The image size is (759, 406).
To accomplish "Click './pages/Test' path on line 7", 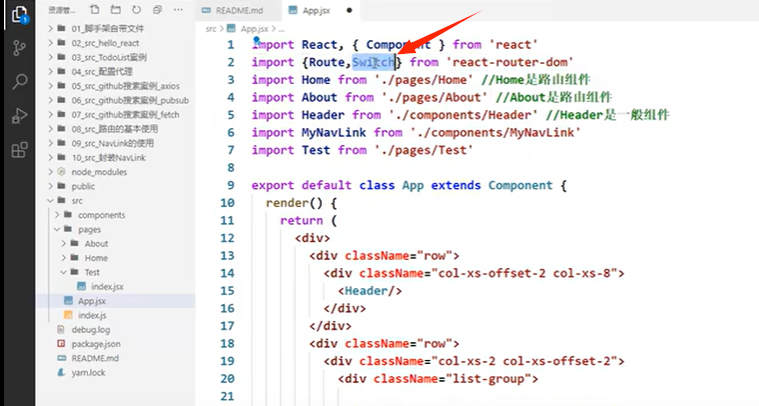I will tap(424, 150).
